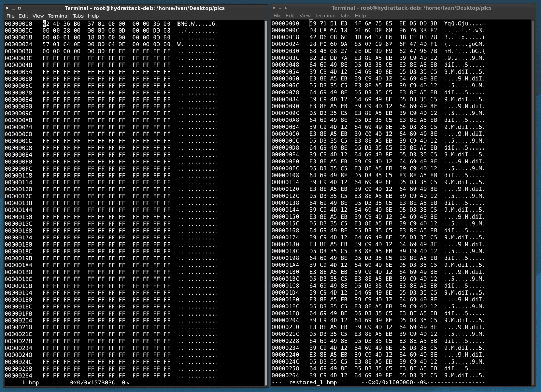Image resolution: width=541 pixels, height=392 pixels.
Task: Open Tabs menu in left terminal
Action: 78,16
